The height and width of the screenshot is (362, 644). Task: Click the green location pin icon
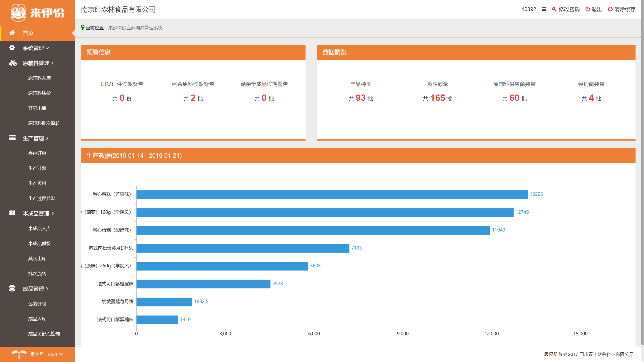[82, 27]
